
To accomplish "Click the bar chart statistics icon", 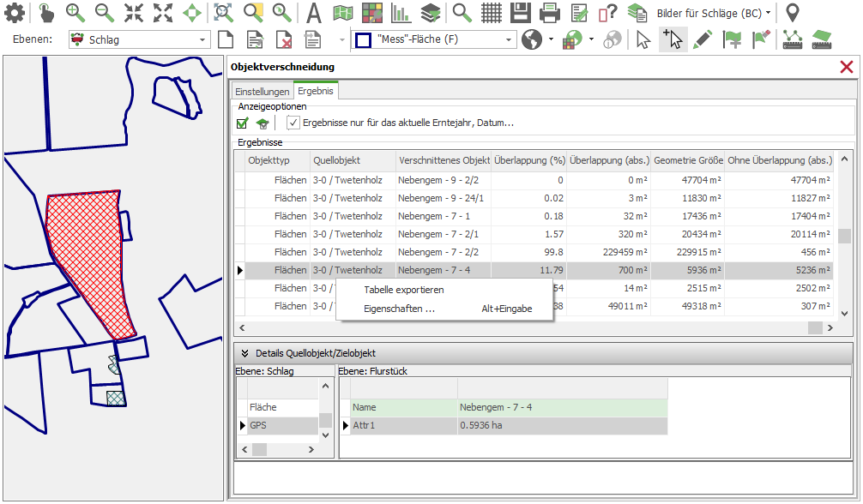I will pyautogui.click(x=401, y=13).
